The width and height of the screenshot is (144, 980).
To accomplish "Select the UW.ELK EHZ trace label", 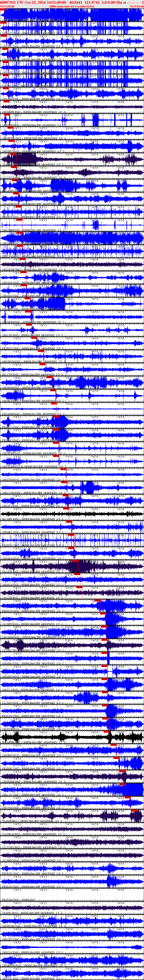I will pyautogui.click(x=34, y=952).
